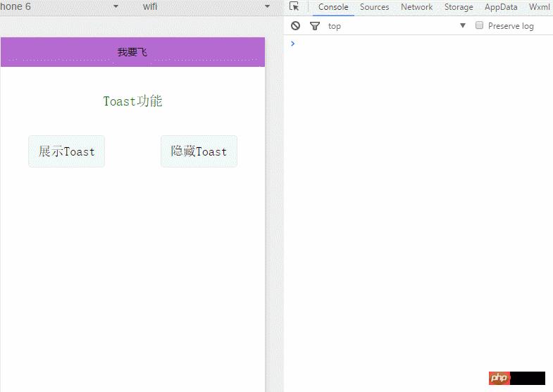The image size is (553, 392).
Task: Expand the top execution context dropdown
Action: click(463, 26)
